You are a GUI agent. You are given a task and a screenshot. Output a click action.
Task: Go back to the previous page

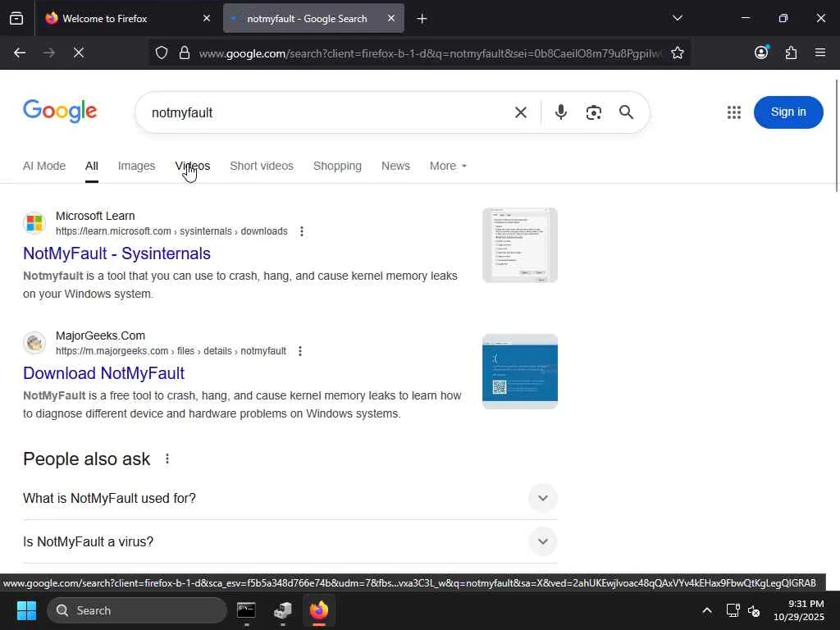point(20,52)
